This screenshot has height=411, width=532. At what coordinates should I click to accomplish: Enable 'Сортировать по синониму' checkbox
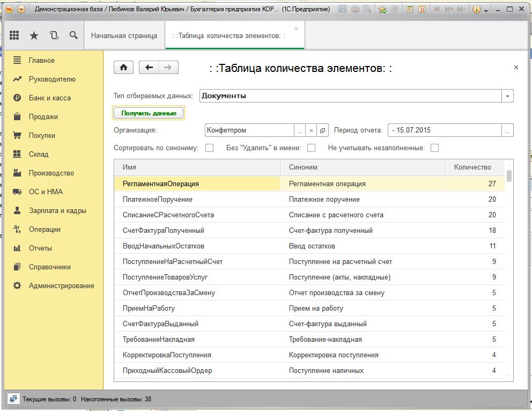210,148
